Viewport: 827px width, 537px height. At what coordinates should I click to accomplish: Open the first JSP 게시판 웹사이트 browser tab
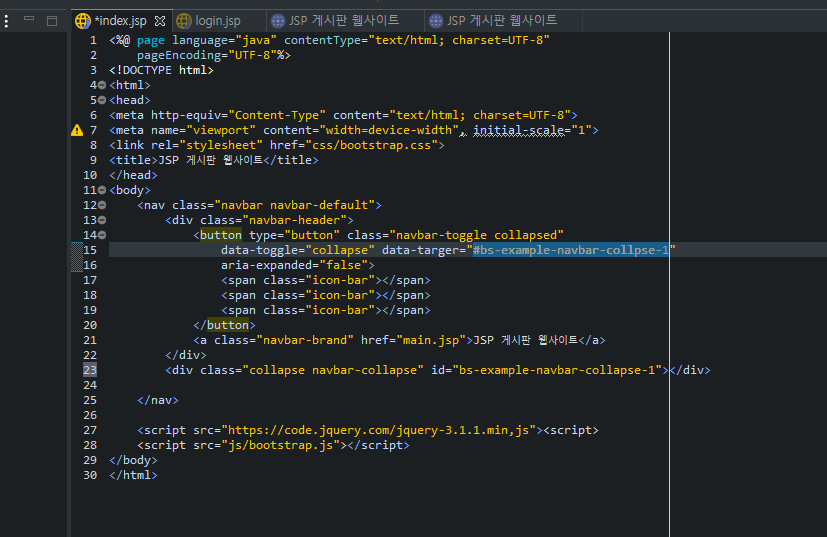click(x=344, y=21)
